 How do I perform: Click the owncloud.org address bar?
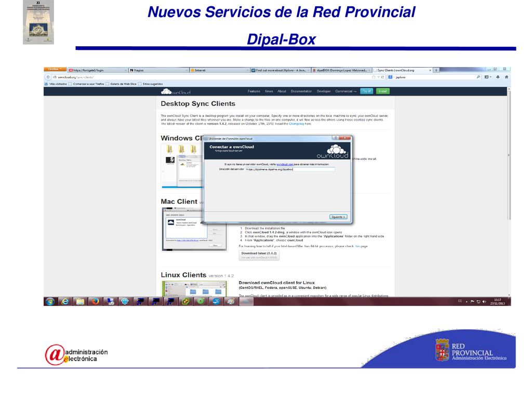pos(210,77)
